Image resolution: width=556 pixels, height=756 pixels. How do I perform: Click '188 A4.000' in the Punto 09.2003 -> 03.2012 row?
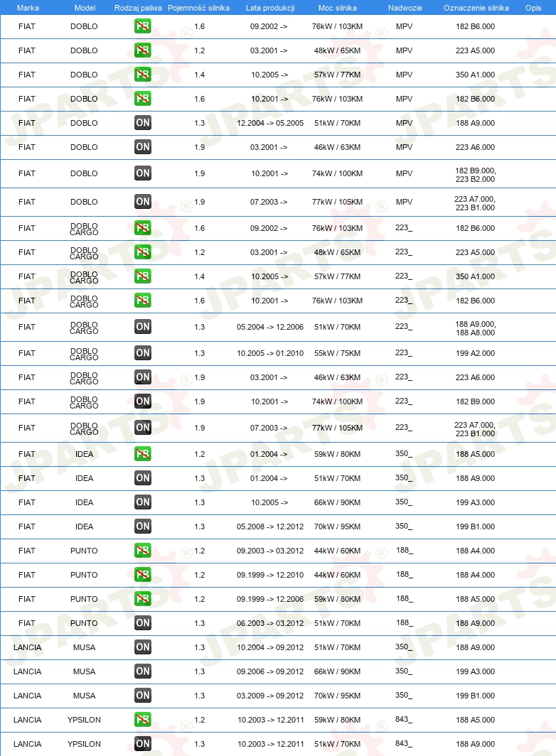[475, 551]
